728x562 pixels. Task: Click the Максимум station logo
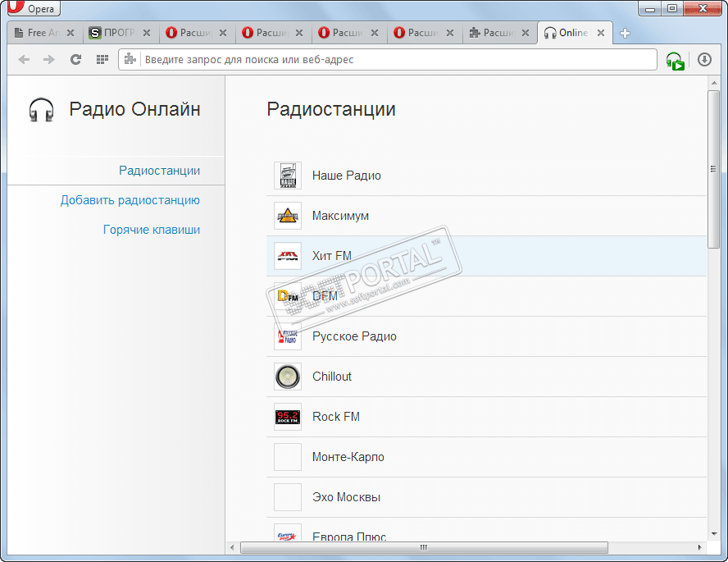click(x=288, y=216)
